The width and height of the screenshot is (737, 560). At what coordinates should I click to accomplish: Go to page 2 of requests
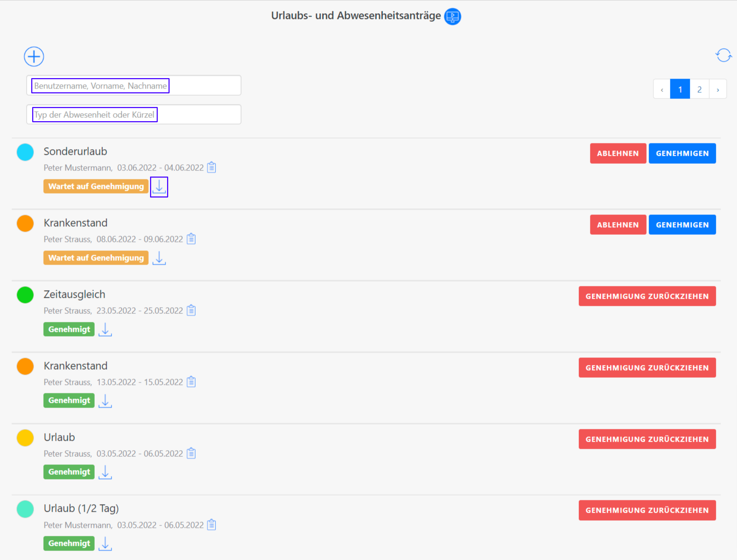(x=699, y=89)
